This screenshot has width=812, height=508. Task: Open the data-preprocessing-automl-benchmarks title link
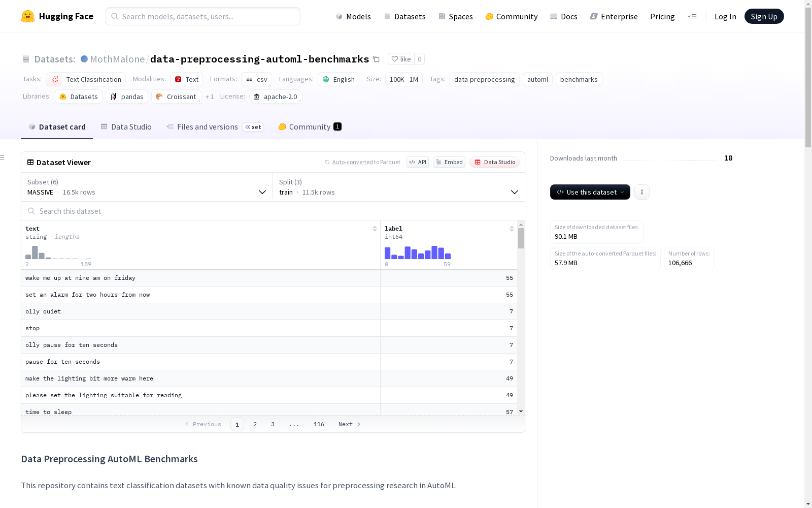260,59
